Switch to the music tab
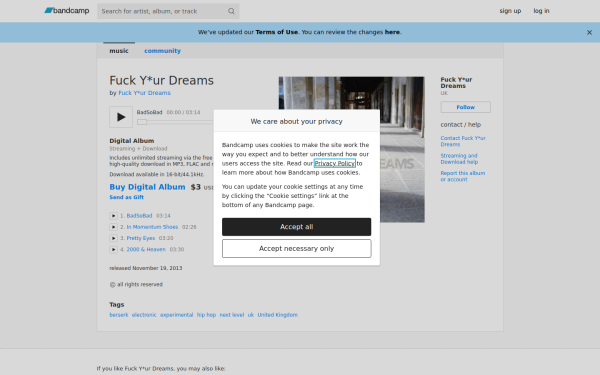 coord(119,51)
